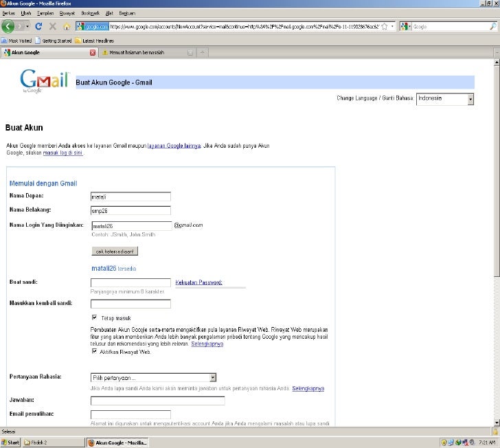Bookmark this page with star icon

(x=385, y=27)
